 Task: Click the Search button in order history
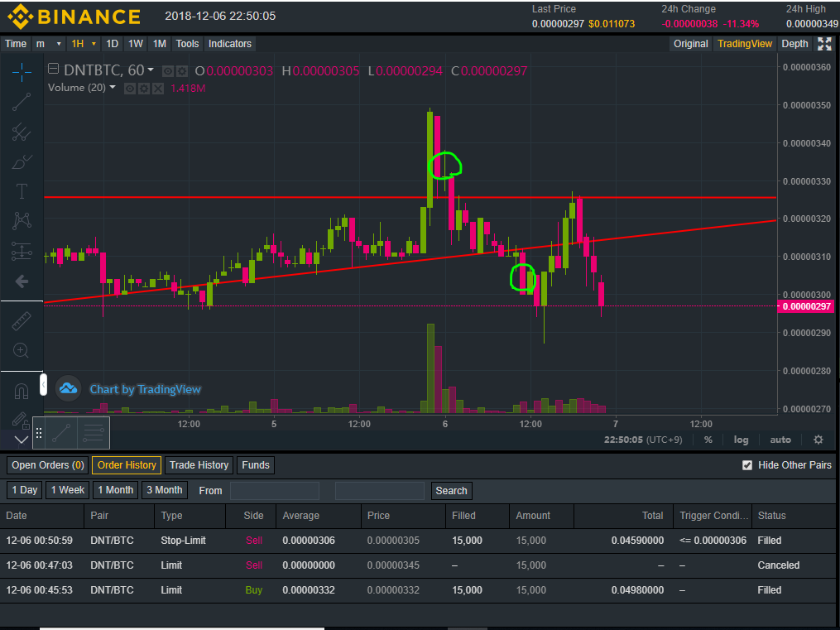tap(451, 491)
